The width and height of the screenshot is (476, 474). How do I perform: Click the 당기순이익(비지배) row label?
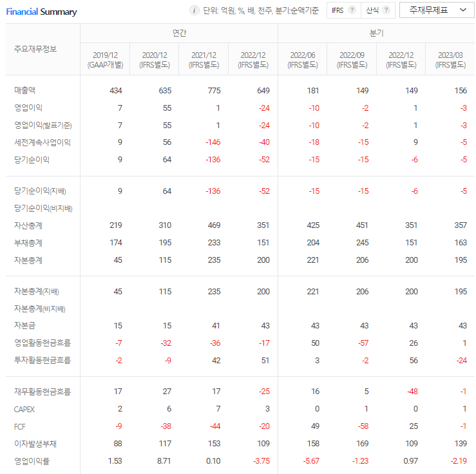pyautogui.click(x=43, y=208)
